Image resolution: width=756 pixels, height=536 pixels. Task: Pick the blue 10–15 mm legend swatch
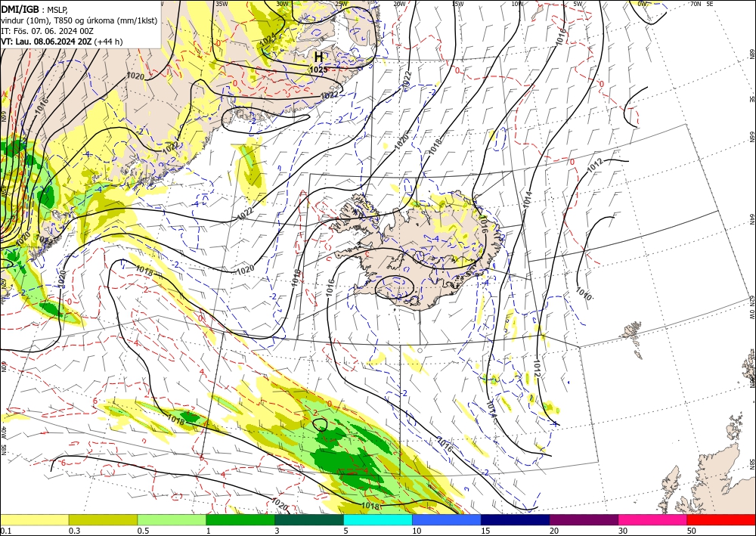click(x=447, y=519)
